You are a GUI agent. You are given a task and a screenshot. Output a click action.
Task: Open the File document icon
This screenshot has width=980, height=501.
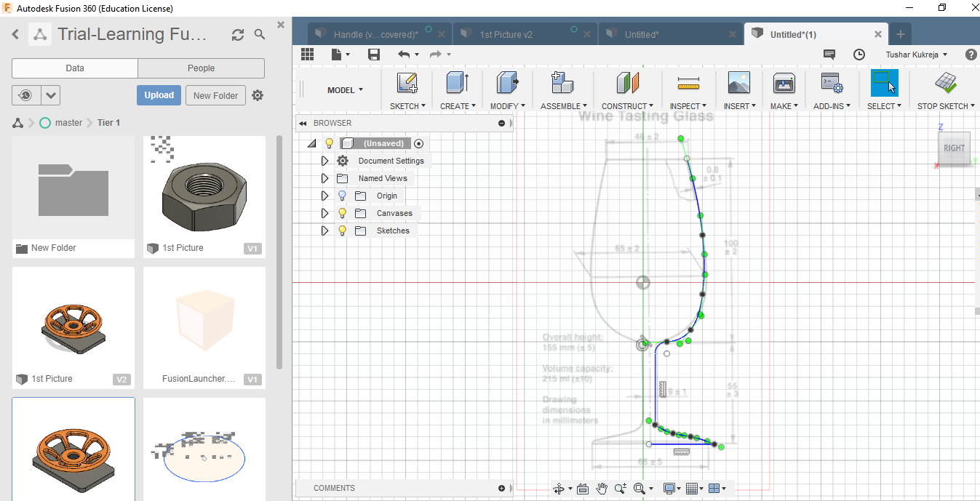coord(336,55)
